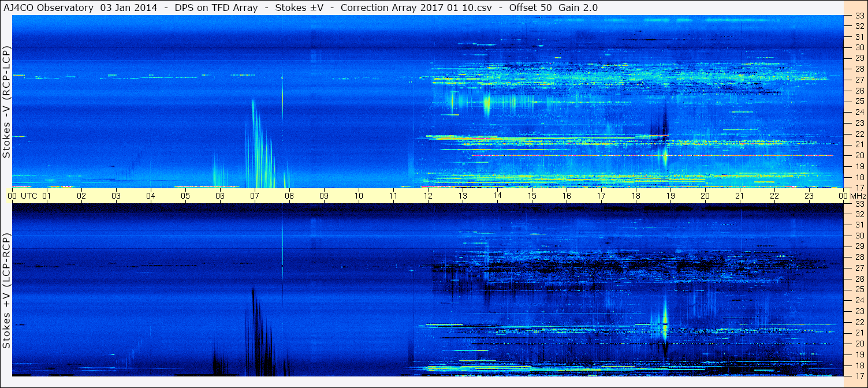
Task: Click 18 MHz label of Stokes -V panel
Action: point(859,177)
